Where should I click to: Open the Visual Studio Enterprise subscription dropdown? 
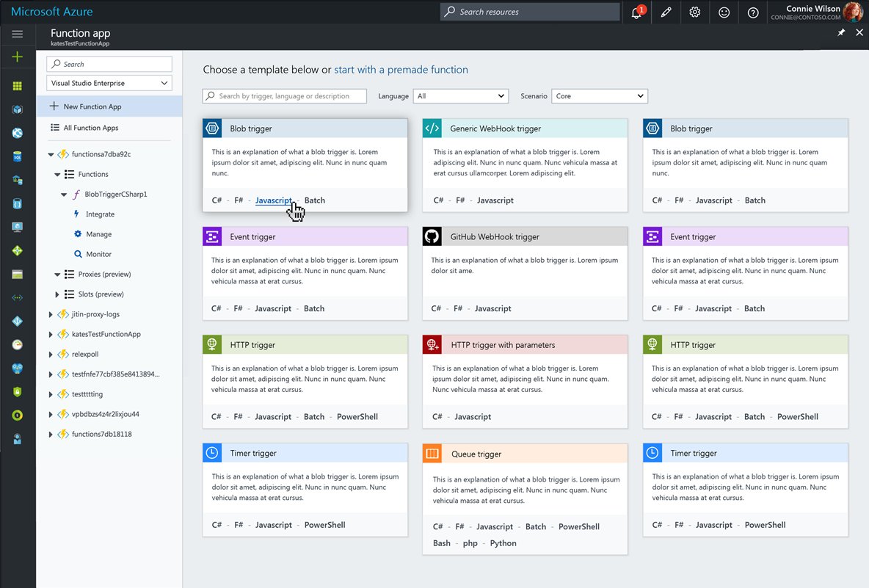click(x=109, y=83)
